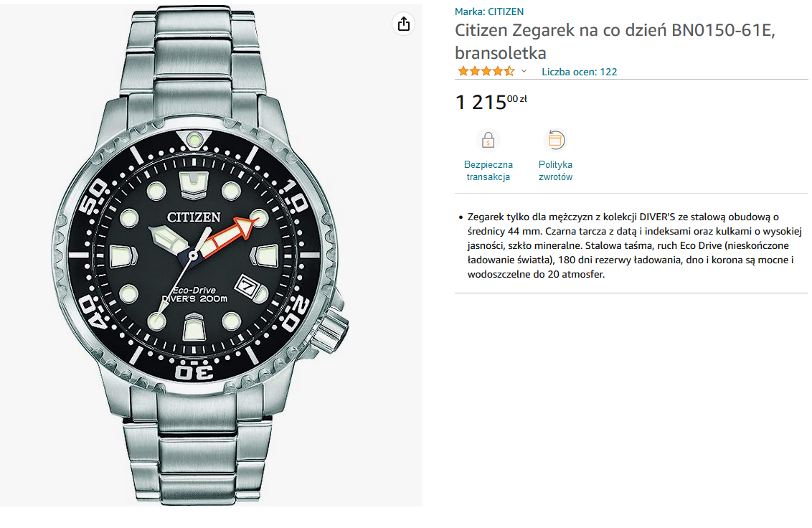This screenshot has height=528, width=812.
Task: Expand the rating breakdown chevron beside the stars
Action: click(524, 71)
